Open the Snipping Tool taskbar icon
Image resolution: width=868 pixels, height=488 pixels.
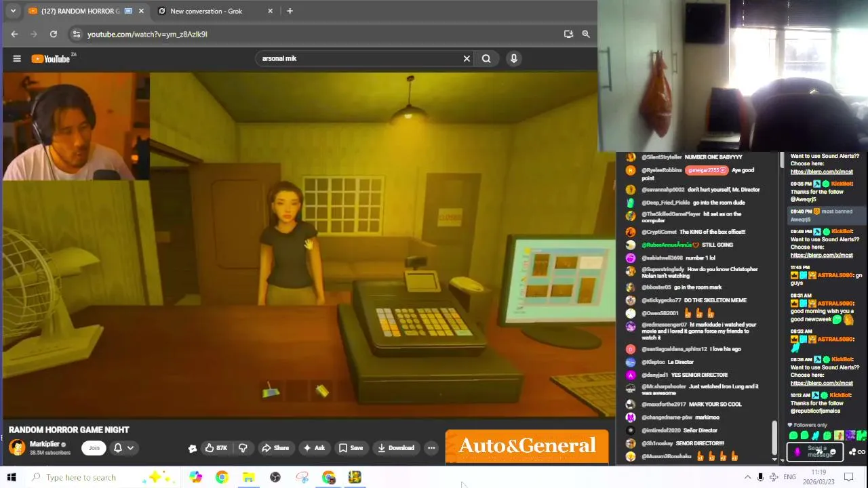[302, 477]
